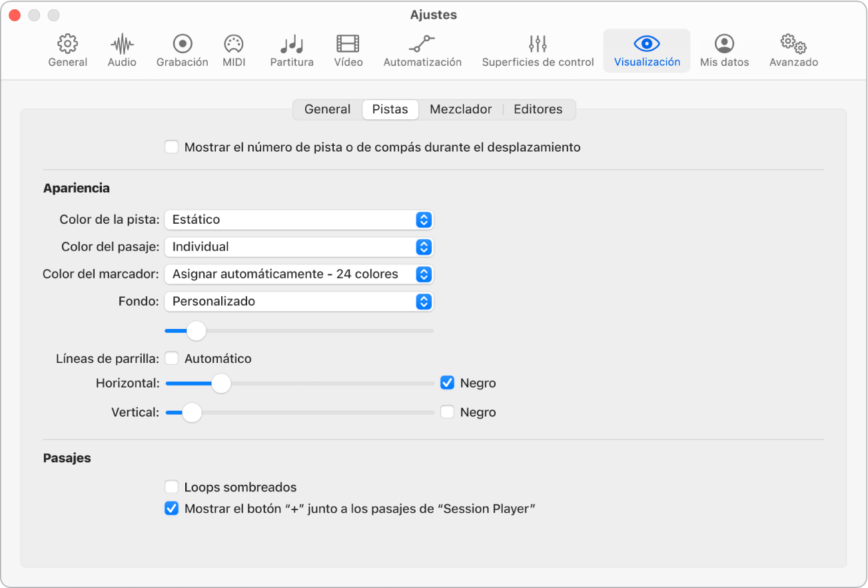Click the Fondo brightness slider thumb

(x=196, y=330)
